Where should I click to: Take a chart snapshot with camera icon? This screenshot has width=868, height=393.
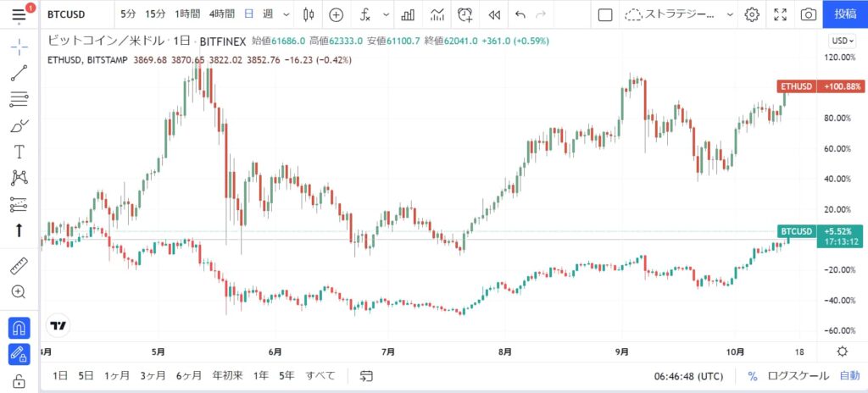pos(809,14)
